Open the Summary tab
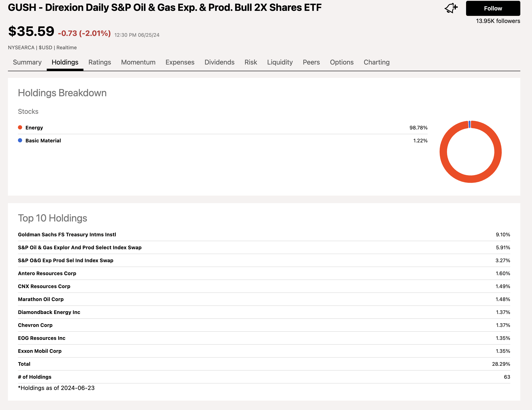The height and width of the screenshot is (410, 532). tap(27, 62)
